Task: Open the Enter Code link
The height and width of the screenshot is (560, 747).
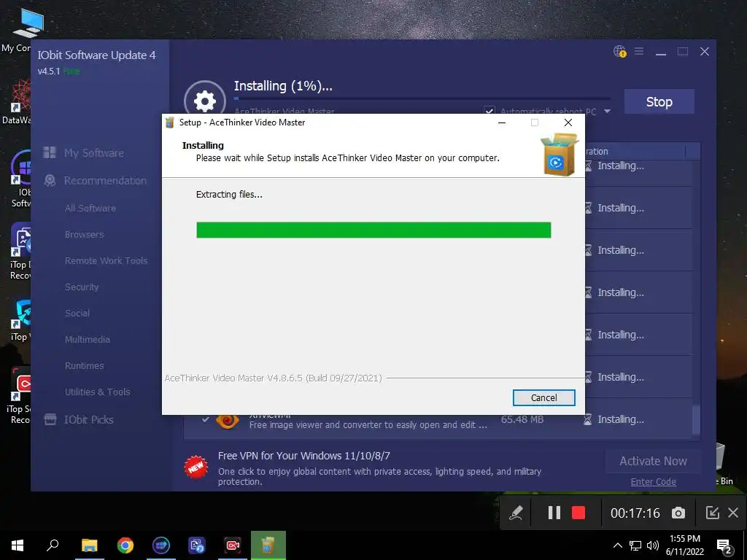Action: point(653,481)
